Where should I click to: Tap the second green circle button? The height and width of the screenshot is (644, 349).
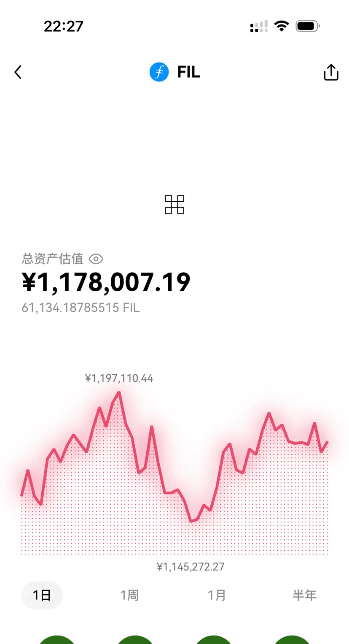135,639
